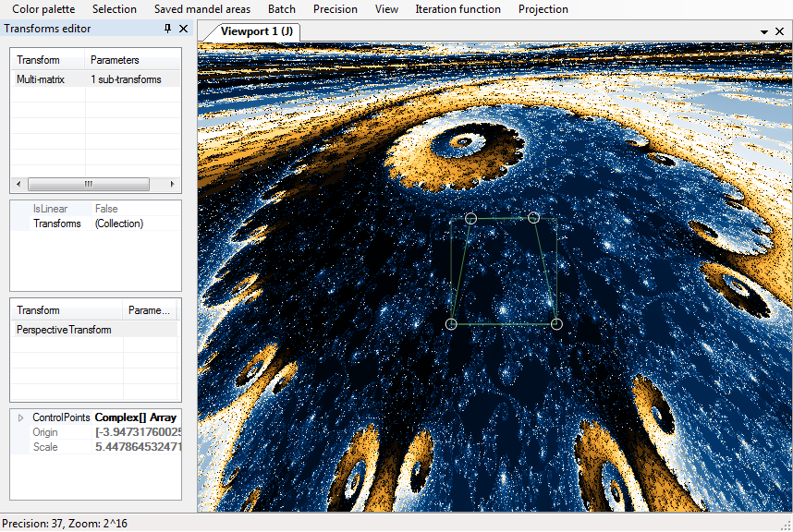This screenshot has height=532, width=793.
Task: Close the Viewport 1 (J) document
Action: (779, 31)
